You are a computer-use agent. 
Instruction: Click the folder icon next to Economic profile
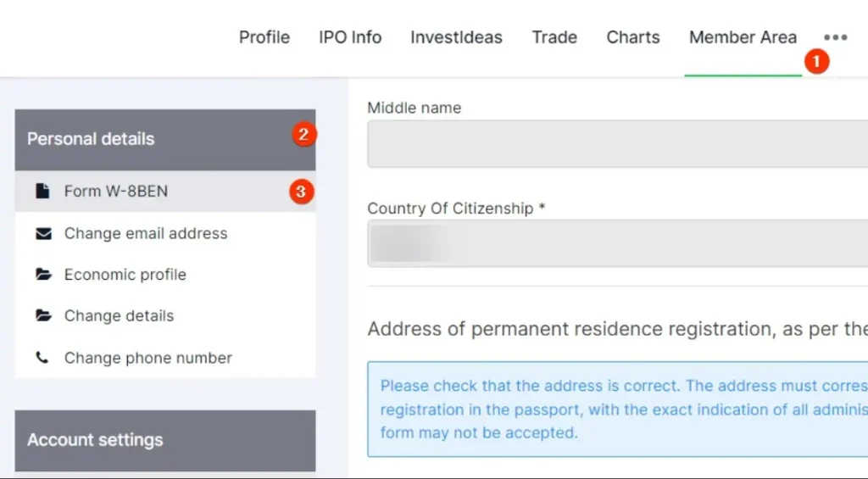point(43,275)
